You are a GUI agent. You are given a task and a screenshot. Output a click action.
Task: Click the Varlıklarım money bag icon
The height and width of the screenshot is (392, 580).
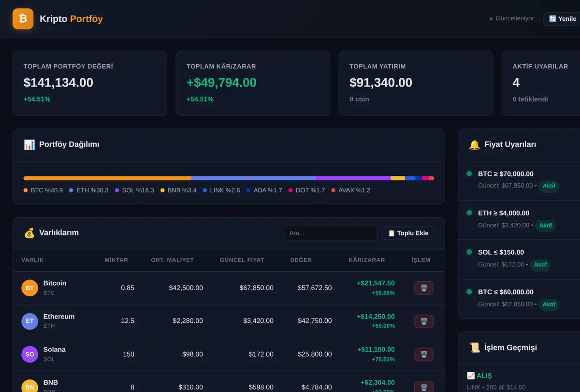tap(29, 233)
